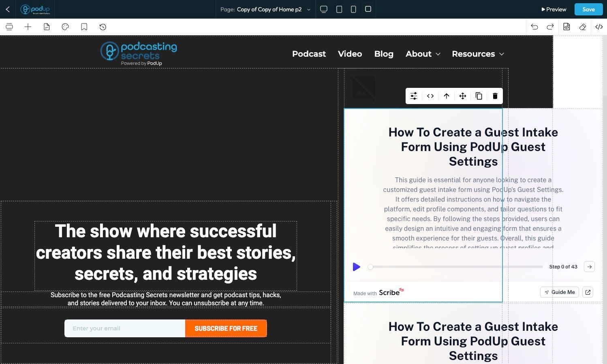Click the Subscribe For Free button
This screenshot has width=607, height=364.
click(226, 328)
